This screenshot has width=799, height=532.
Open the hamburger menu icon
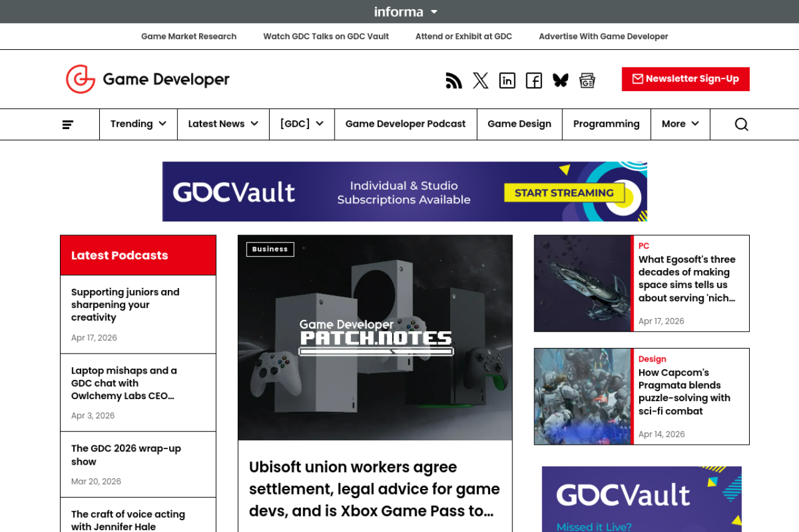tap(68, 125)
